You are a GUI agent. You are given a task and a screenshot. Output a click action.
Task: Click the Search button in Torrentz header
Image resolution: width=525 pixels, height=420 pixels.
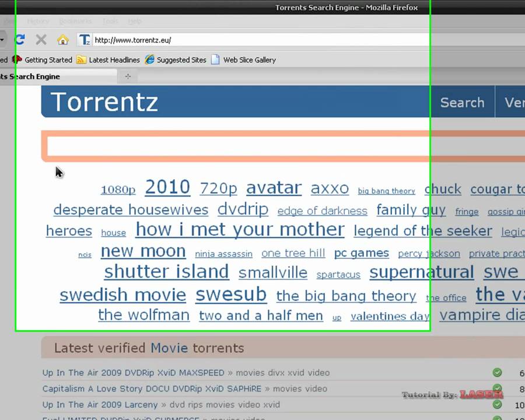click(463, 103)
